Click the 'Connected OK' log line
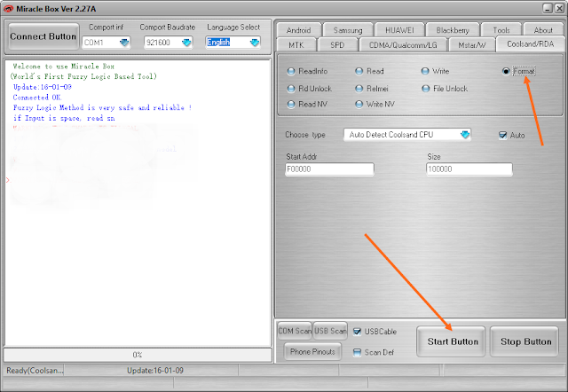568x392 pixels. pos(37,98)
